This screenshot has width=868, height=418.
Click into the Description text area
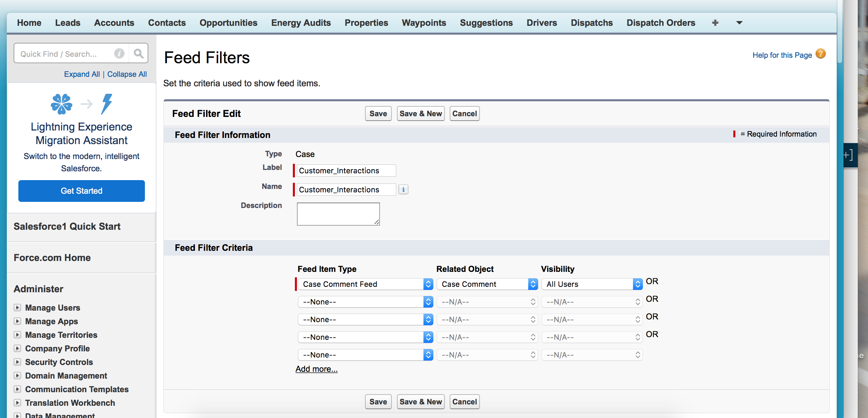(338, 214)
